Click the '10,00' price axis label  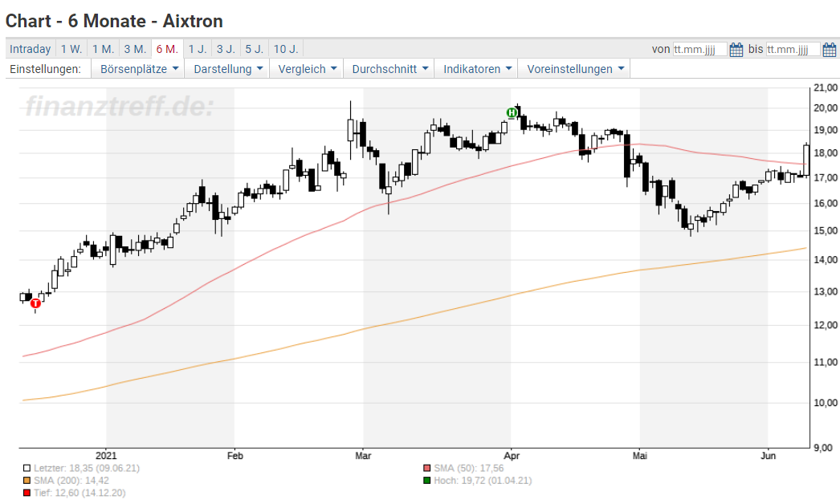(826, 403)
